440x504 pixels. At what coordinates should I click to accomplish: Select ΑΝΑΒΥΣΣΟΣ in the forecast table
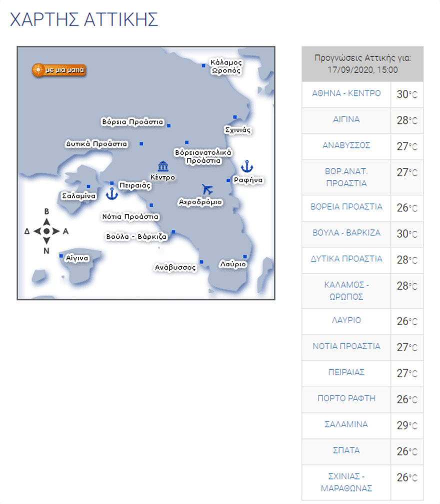coord(346,145)
